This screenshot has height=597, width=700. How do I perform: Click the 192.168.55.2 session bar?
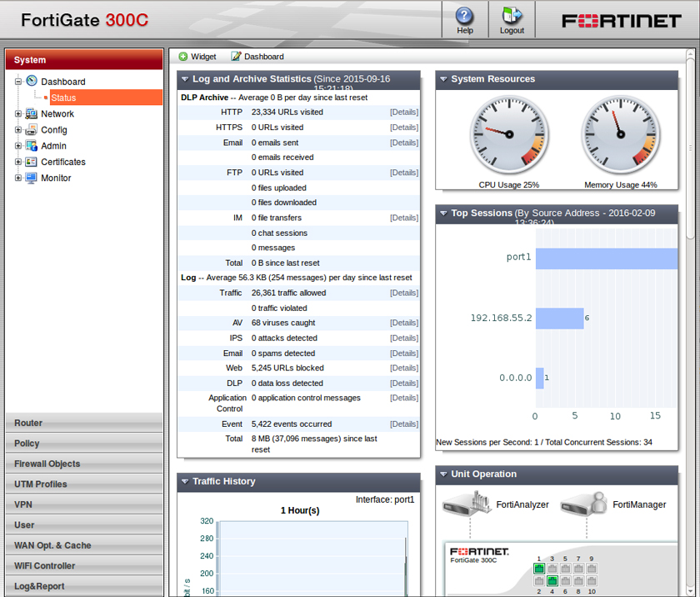pos(559,319)
